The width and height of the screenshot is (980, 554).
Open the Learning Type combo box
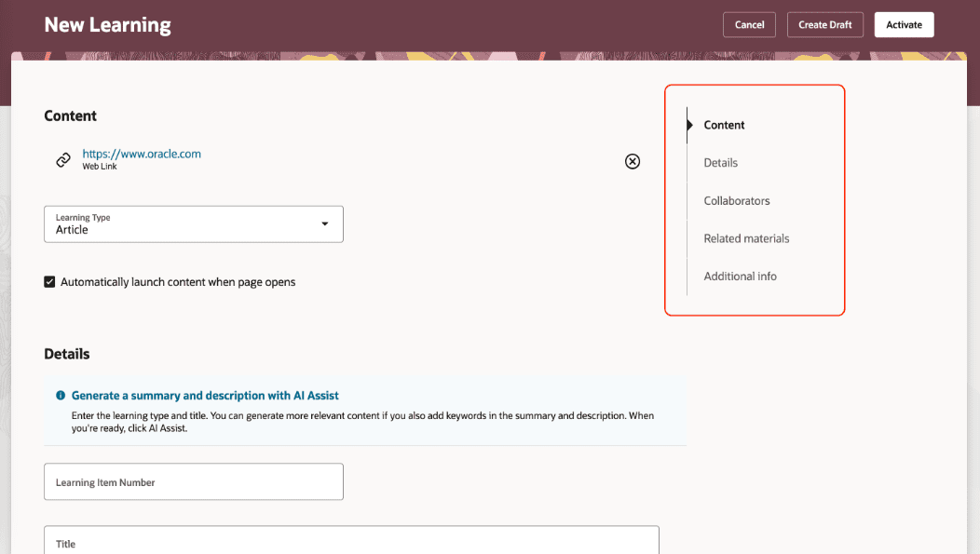pos(193,223)
